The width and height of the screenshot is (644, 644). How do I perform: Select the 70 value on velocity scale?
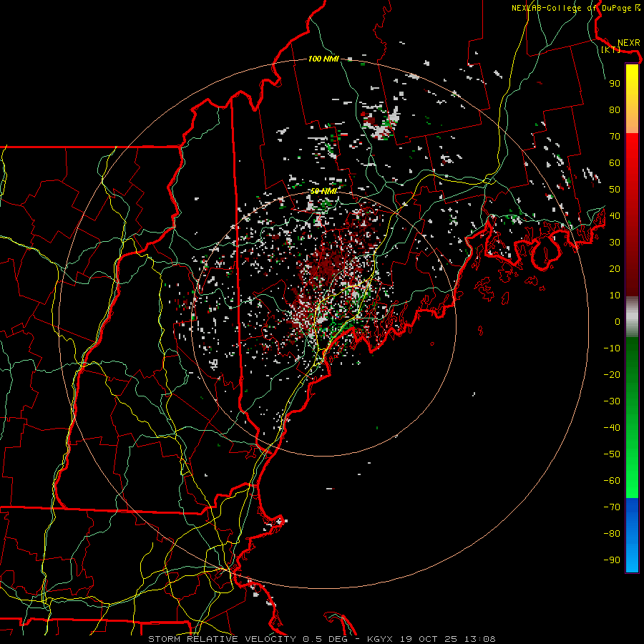click(615, 137)
